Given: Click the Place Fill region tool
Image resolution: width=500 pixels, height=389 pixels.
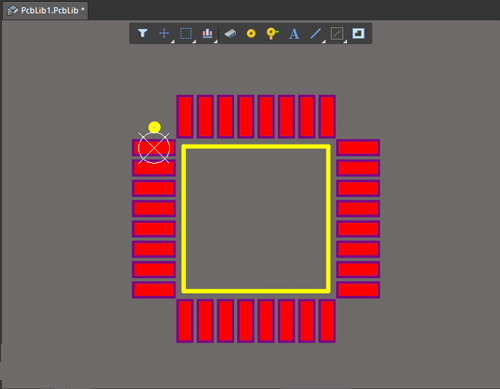Looking at the screenshot, I should 358,33.
